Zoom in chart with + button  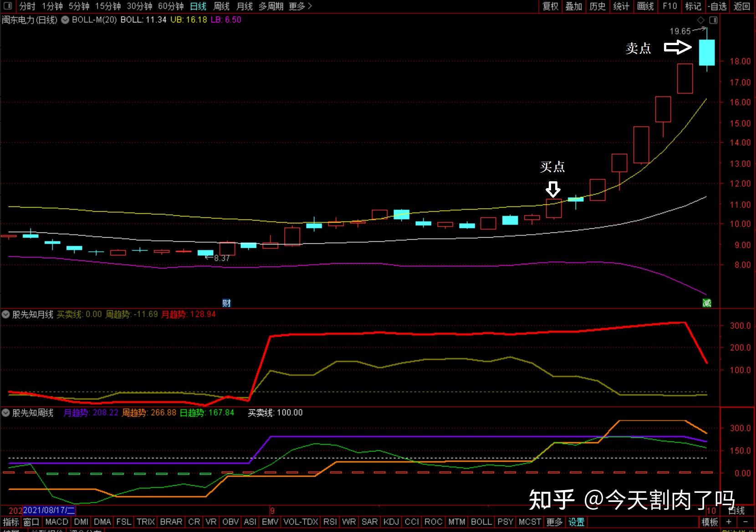729,522
